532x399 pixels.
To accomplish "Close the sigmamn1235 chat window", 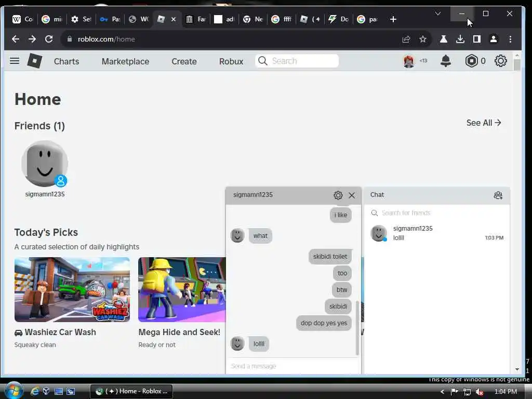I will pyautogui.click(x=352, y=195).
